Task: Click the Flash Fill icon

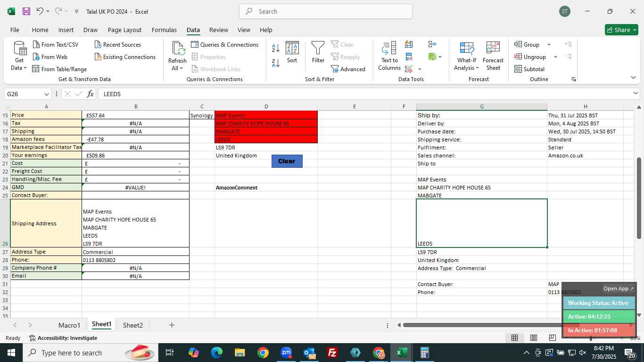Action: pos(409,44)
